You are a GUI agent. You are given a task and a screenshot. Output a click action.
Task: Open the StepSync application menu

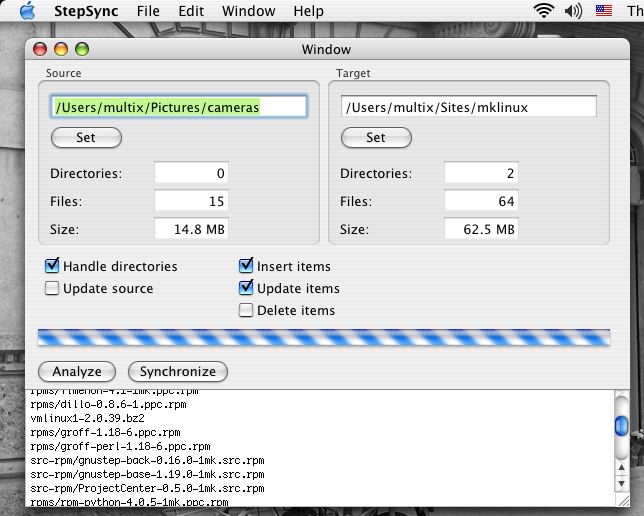click(x=86, y=11)
